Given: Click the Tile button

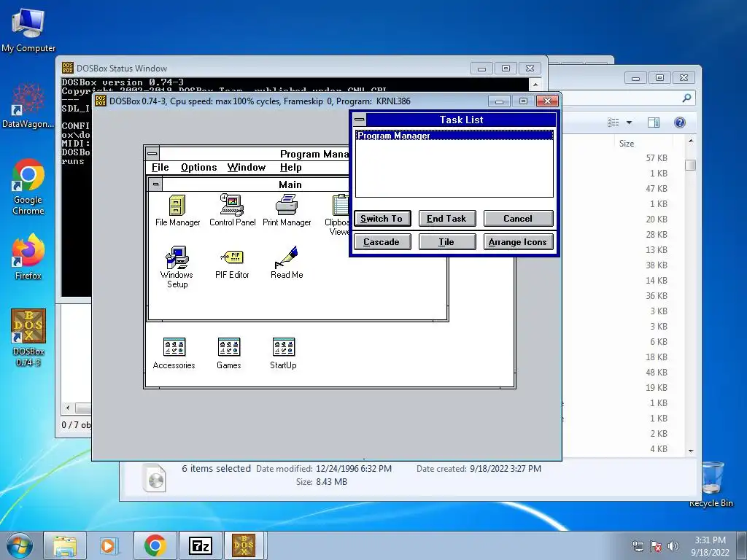Looking at the screenshot, I should point(447,242).
